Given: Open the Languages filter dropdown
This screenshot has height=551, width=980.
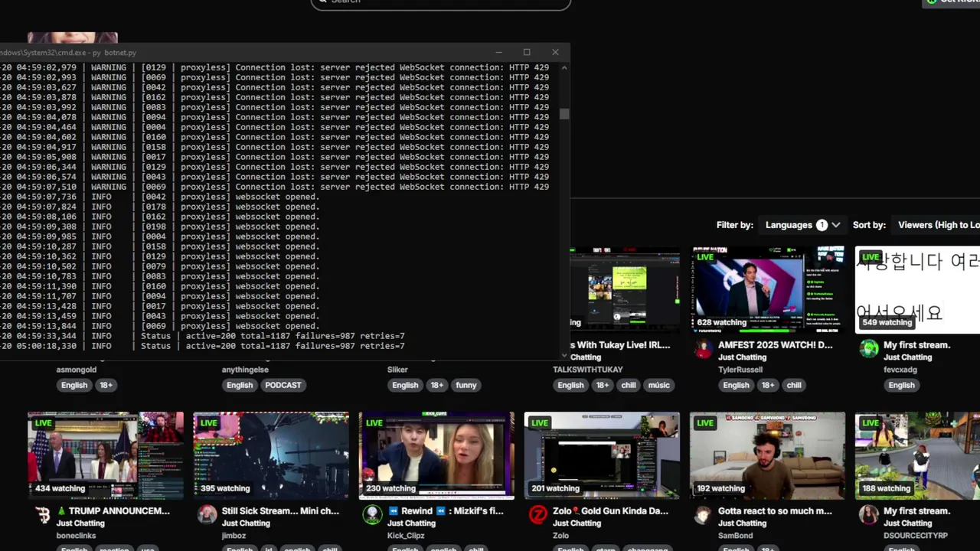Looking at the screenshot, I should tap(802, 225).
